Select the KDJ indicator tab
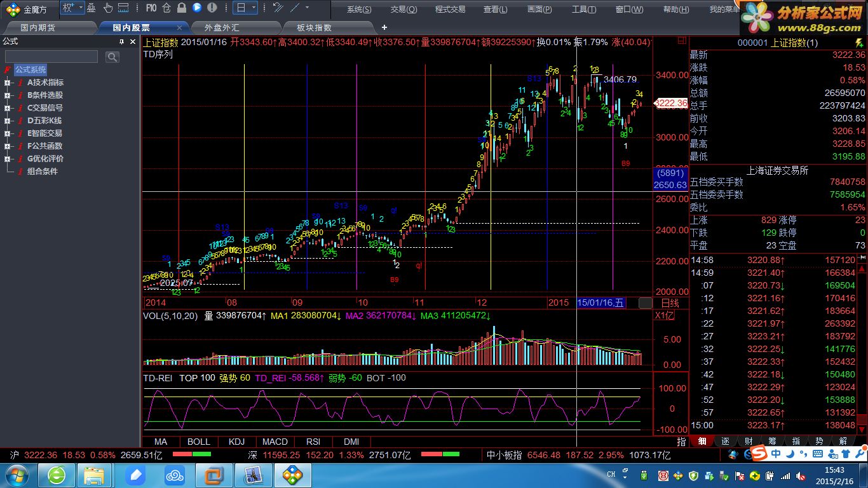The width and height of the screenshot is (868, 488). [236, 442]
